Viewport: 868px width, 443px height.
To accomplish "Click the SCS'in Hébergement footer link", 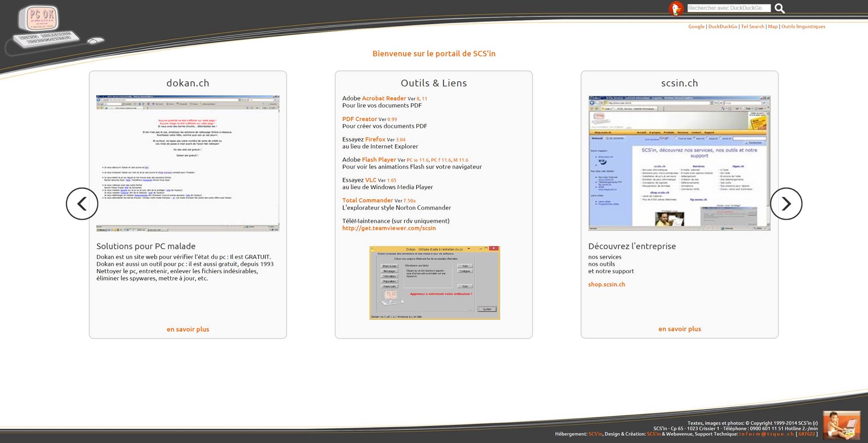I will tap(595, 434).
